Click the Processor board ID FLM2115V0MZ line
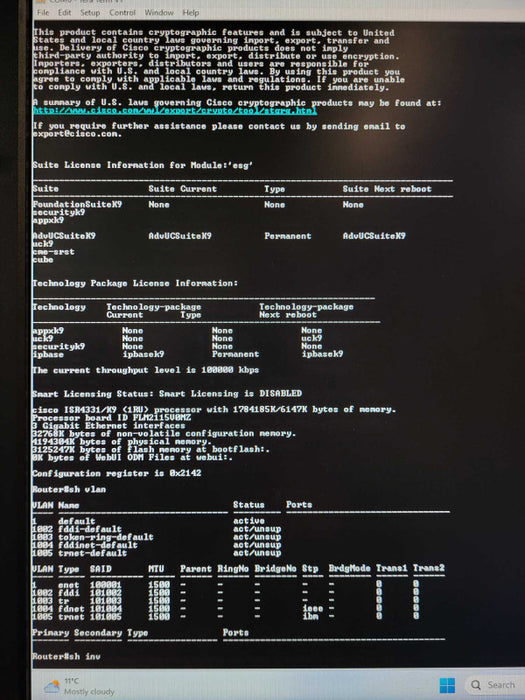This screenshot has height=700, width=525. [x=112, y=417]
